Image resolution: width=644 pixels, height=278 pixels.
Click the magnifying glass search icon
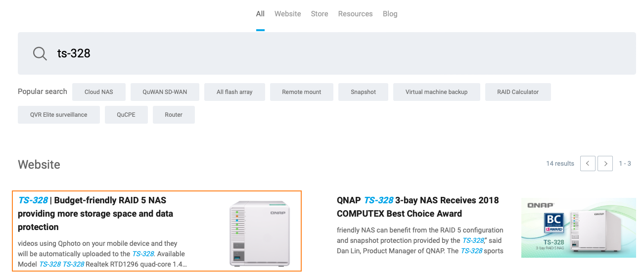(x=40, y=53)
